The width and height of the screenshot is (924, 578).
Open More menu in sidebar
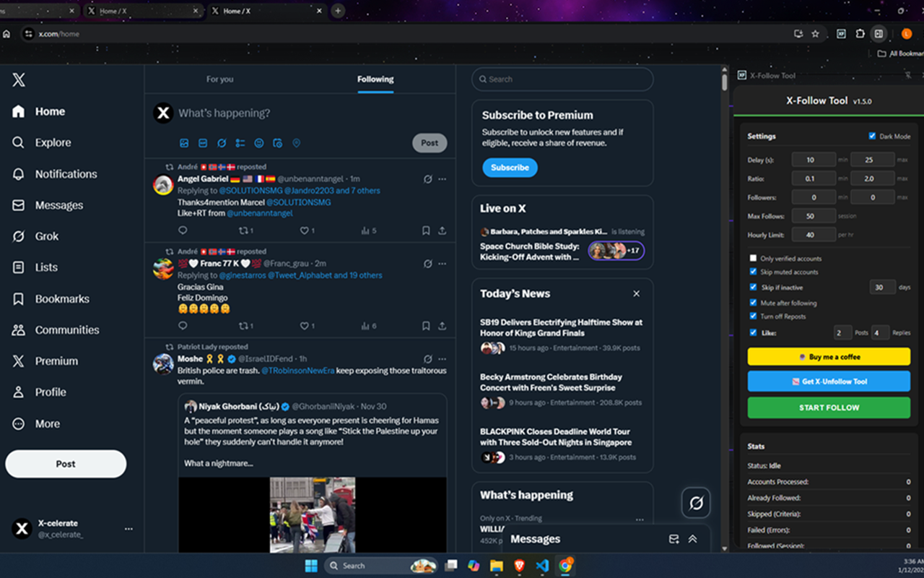pos(35,424)
